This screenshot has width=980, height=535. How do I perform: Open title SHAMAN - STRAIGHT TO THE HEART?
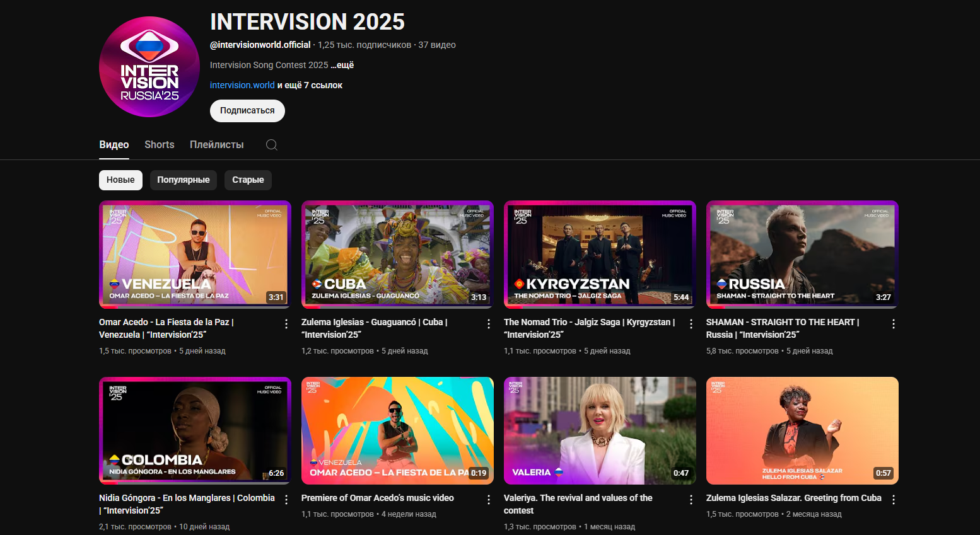tap(783, 328)
